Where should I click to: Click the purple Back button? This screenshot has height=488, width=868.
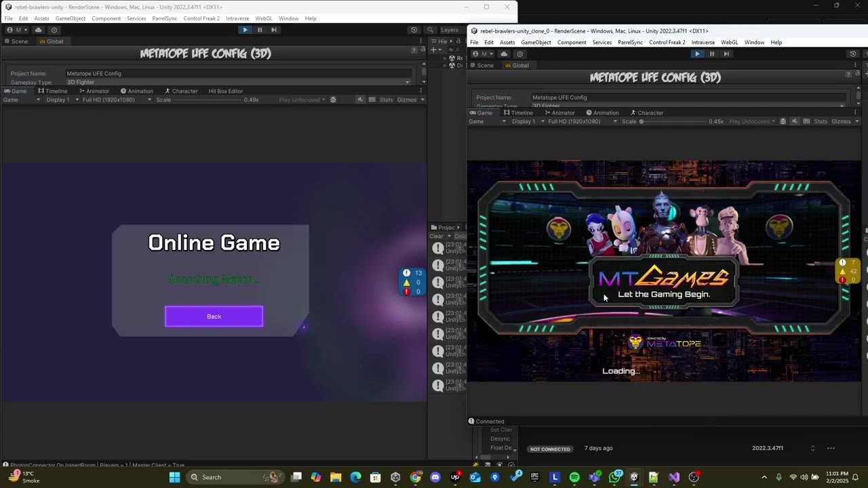tap(214, 317)
